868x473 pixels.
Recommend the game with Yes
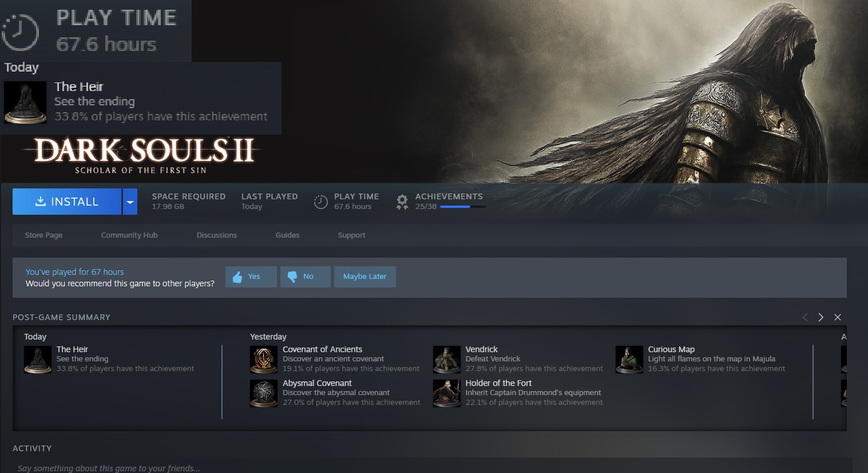251,277
